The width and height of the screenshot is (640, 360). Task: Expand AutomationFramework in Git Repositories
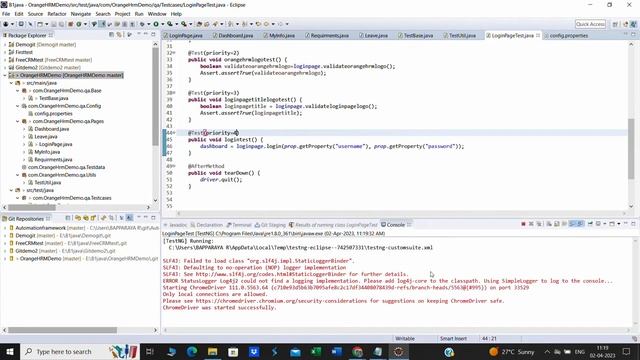coord(5,228)
